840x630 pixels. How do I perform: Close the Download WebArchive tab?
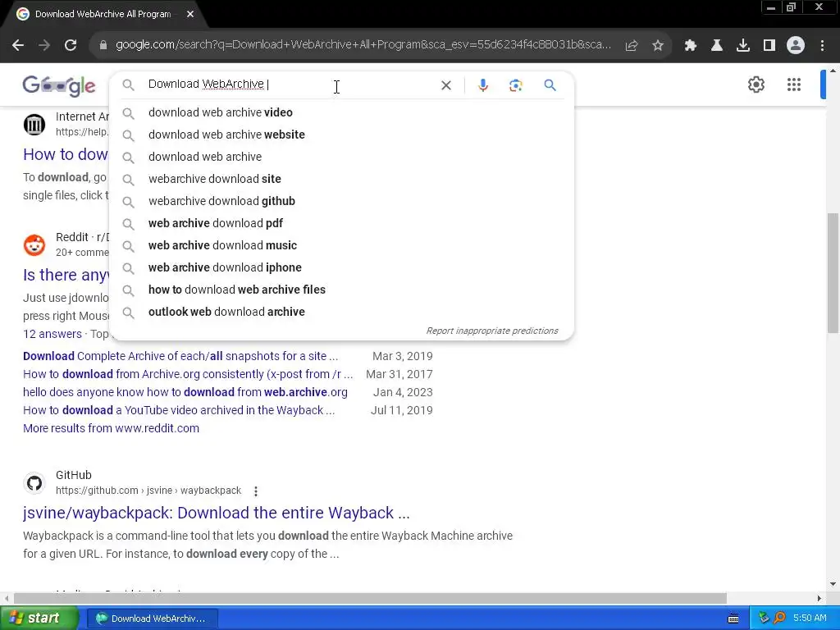tap(190, 14)
